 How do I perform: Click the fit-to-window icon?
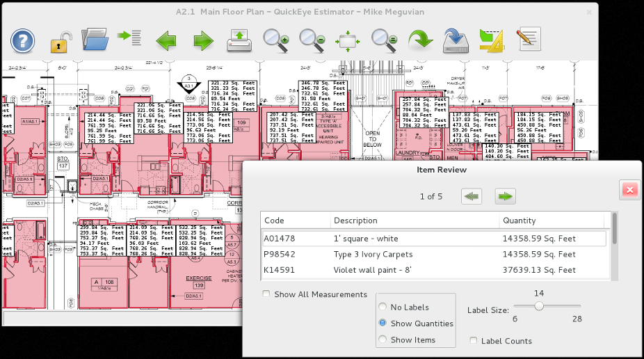coord(348,41)
